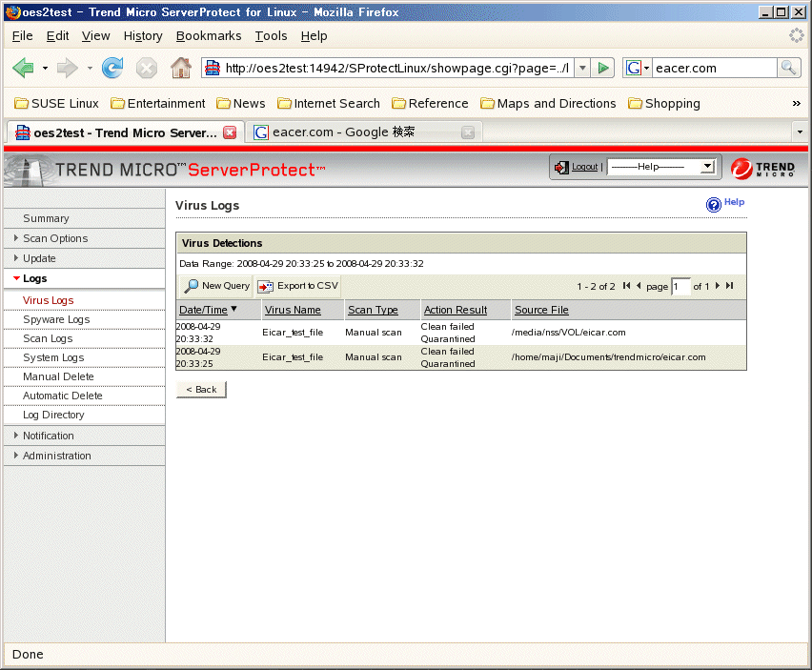Image resolution: width=812 pixels, height=670 pixels.
Task: Click the stop loading icon
Action: coord(147,68)
